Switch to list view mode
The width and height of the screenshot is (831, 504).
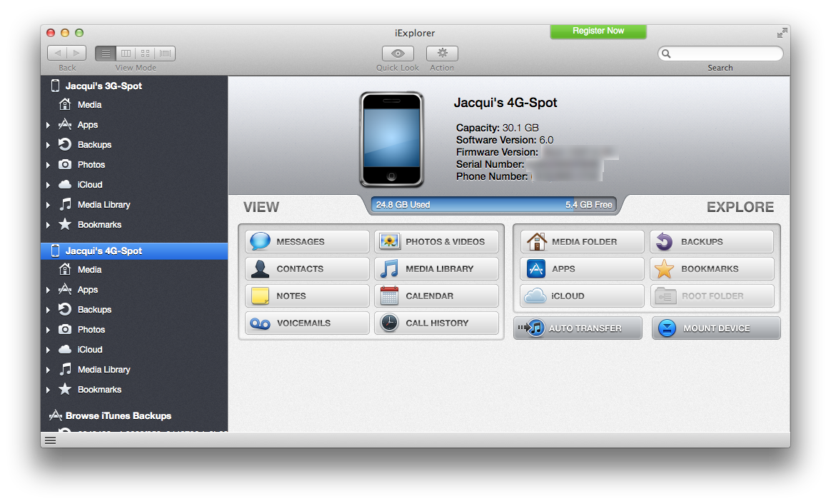tap(106, 54)
